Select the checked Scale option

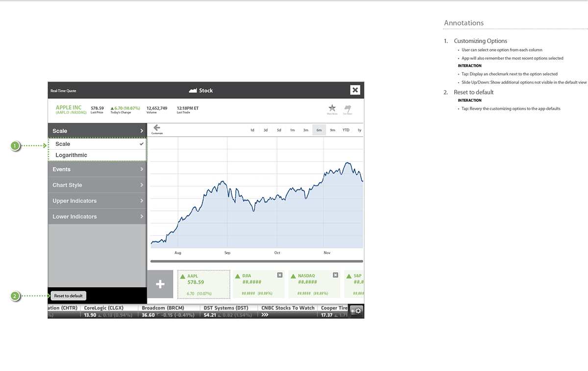click(x=97, y=144)
